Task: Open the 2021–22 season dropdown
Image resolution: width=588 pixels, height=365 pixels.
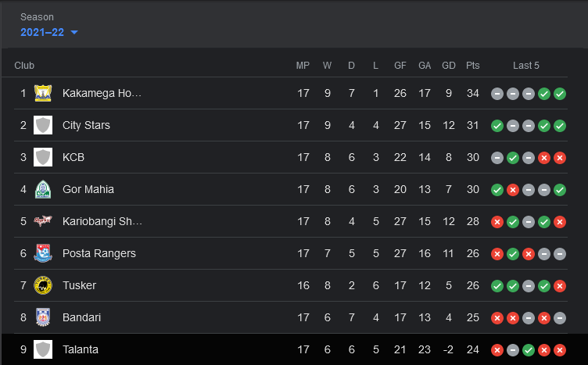Action: (x=49, y=32)
